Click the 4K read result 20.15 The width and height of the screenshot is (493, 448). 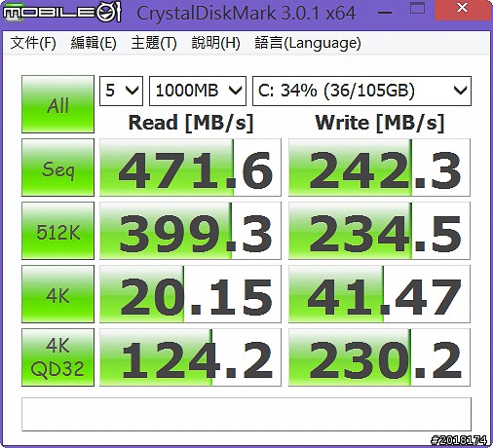click(190, 294)
